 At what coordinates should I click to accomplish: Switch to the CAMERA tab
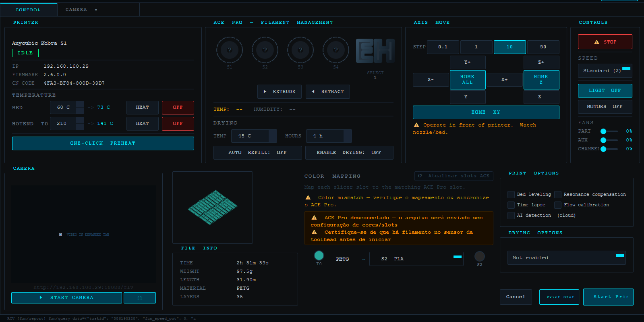tap(77, 10)
